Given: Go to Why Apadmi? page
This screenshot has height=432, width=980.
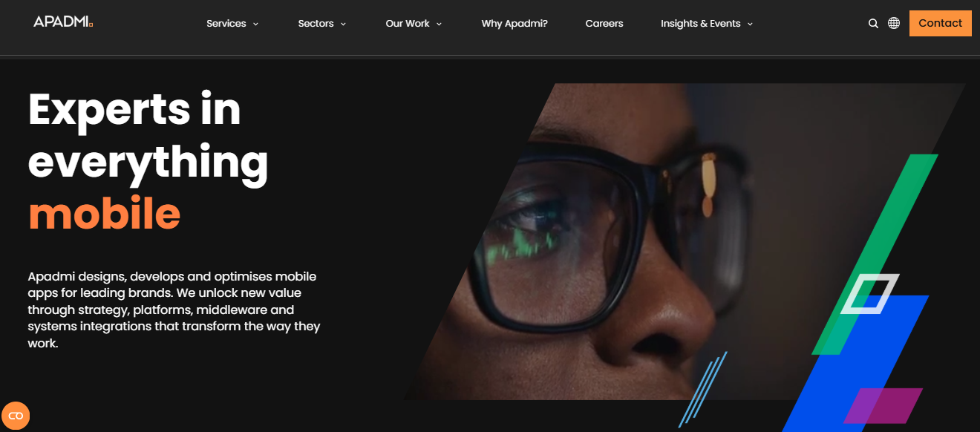Looking at the screenshot, I should click(514, 24).
